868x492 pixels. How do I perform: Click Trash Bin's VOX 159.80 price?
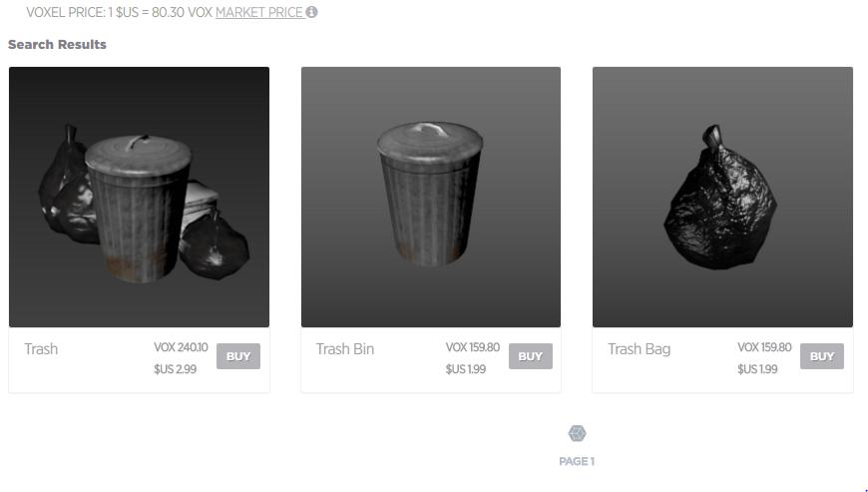473,347
